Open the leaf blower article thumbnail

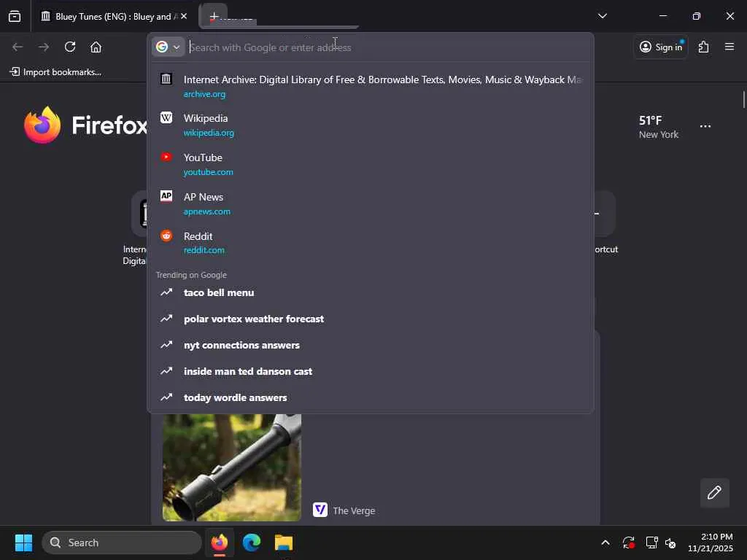click(x=231, y=467)
